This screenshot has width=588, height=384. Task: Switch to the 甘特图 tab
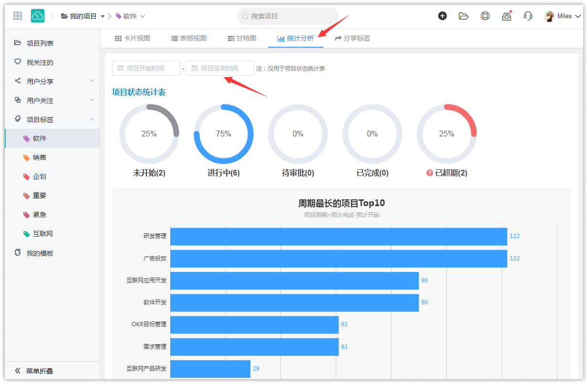(x=242, y=38)
